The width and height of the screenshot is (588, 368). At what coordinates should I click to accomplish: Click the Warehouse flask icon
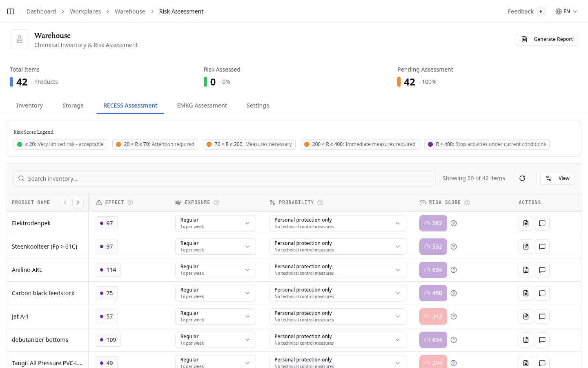pos(19,39)
